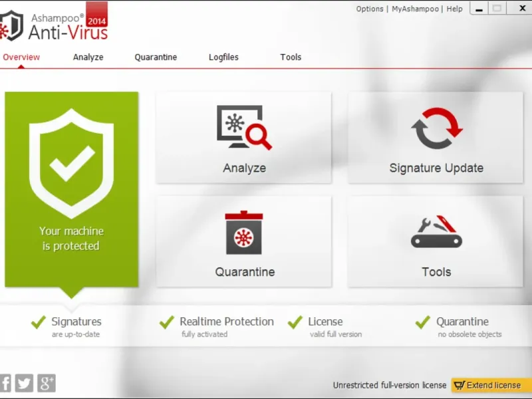532x399 pixels.
Task: Switch to the Quarantine tab
Action: (x=156, y=57)
